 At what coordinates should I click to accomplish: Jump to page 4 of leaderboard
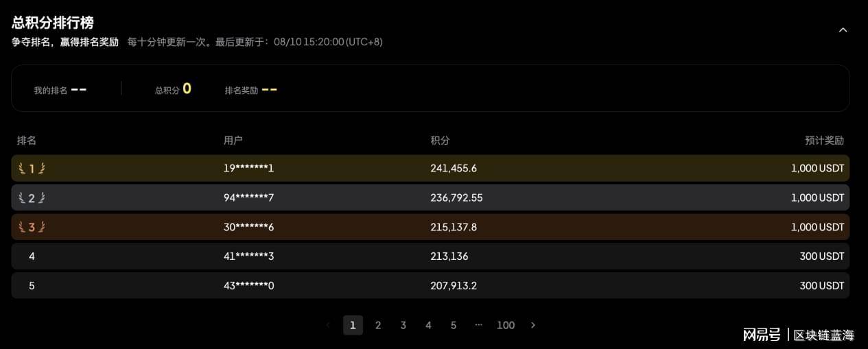point(428,325)
